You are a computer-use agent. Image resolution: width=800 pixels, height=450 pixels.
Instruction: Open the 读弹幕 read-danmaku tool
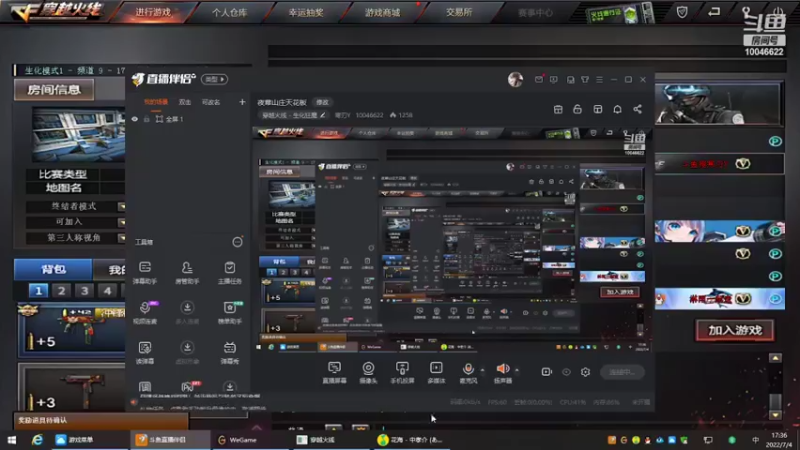coord(145,352)
